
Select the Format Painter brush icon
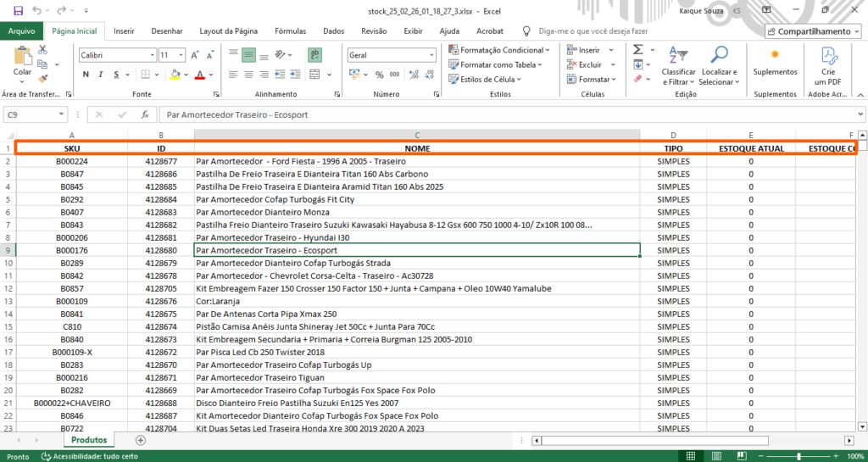click(42, 77)
